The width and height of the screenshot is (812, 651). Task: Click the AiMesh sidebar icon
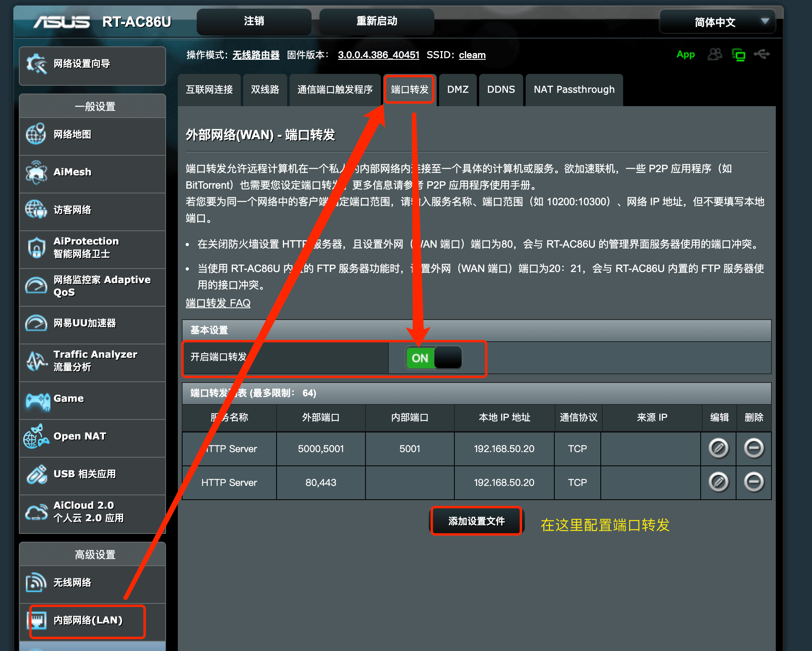[x=36, y=172]
